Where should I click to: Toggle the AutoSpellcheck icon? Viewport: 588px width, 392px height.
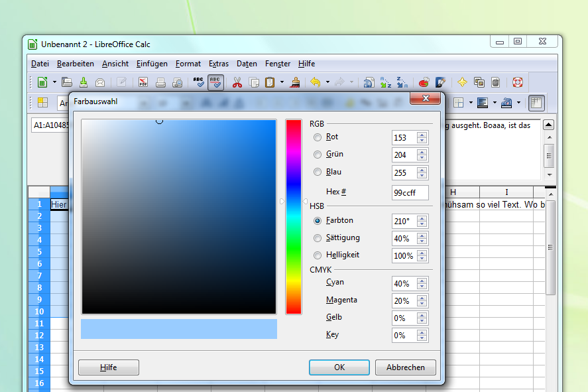pos(215,82)
